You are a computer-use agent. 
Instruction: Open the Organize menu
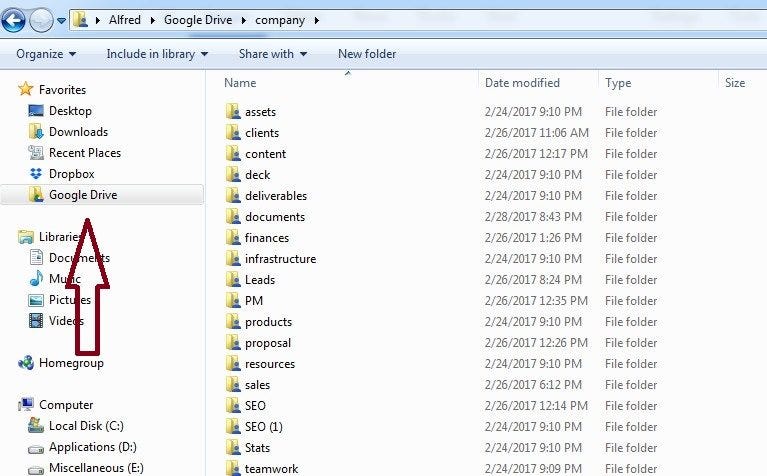pyautogui.click(x=46, y=54)
